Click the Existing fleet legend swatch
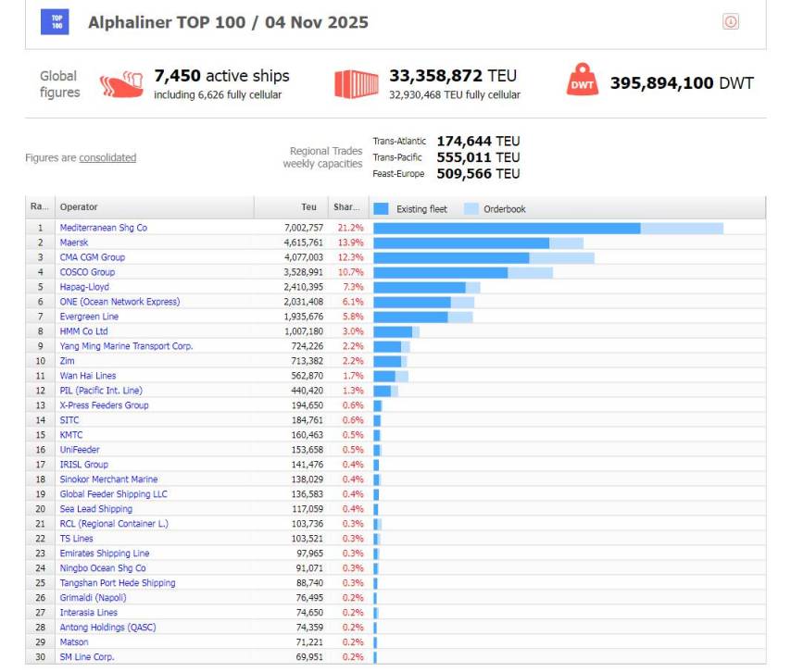This screenshot has width=791, height=672. (381, 208)
